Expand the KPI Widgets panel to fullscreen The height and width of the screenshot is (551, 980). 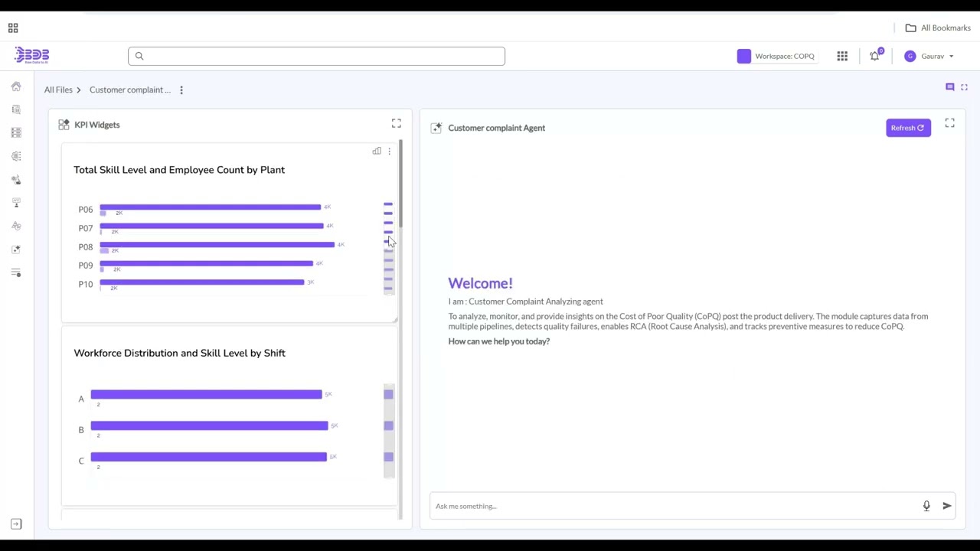(x=397, y=123)
